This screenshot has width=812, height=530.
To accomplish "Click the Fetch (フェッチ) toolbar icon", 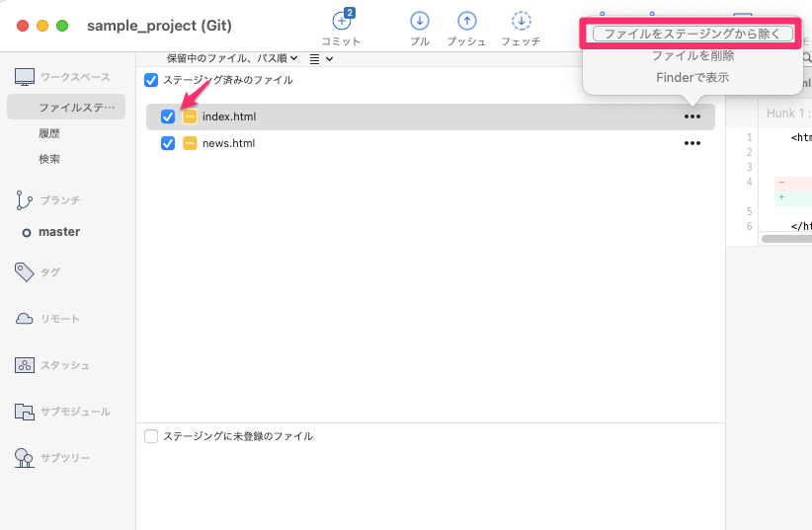I will coord(521,21).
